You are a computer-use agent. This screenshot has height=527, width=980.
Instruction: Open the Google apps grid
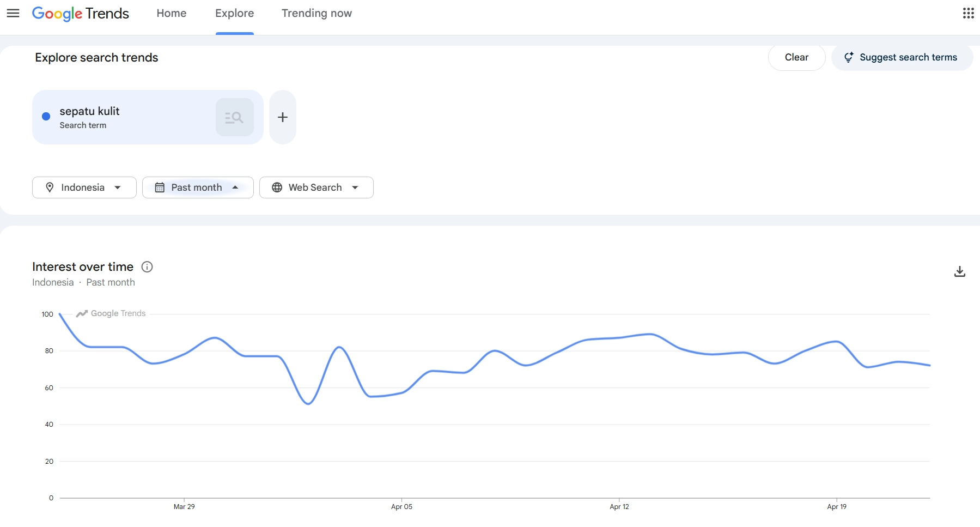coord(969,13)
